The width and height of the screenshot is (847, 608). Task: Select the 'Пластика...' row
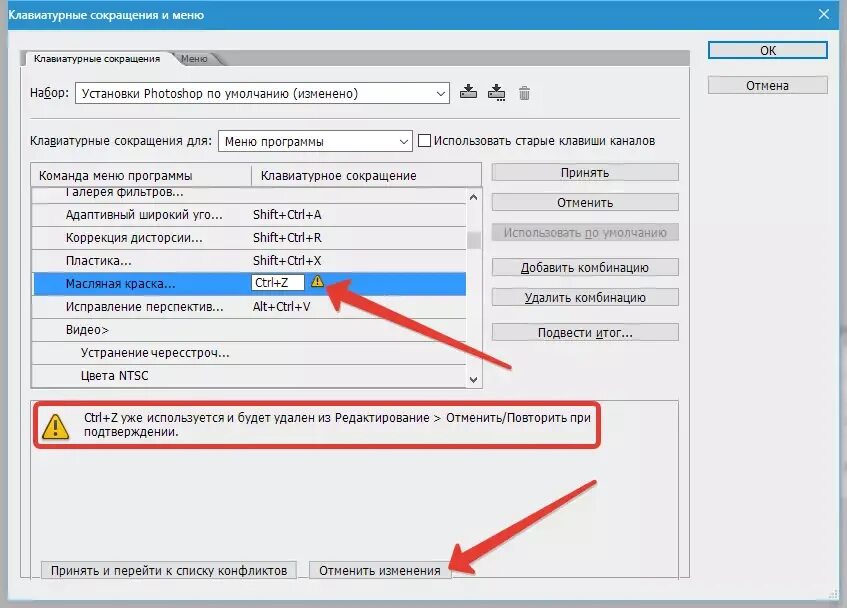tap(249, 261)
